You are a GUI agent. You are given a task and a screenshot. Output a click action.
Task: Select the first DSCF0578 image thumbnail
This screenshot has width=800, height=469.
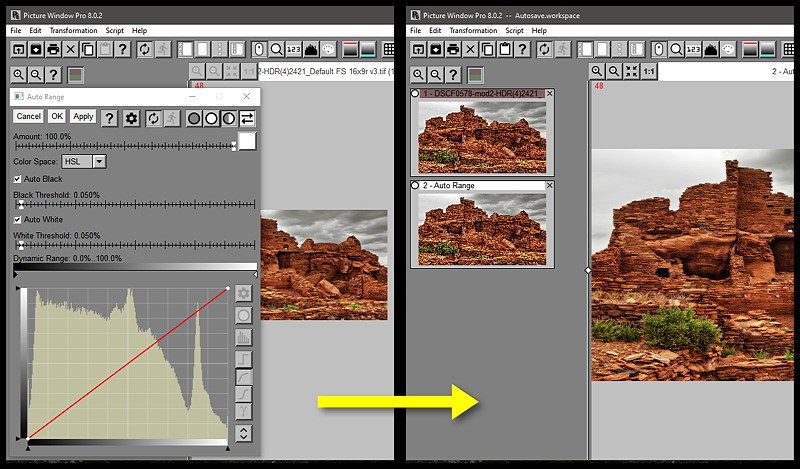tap(482, 138)
